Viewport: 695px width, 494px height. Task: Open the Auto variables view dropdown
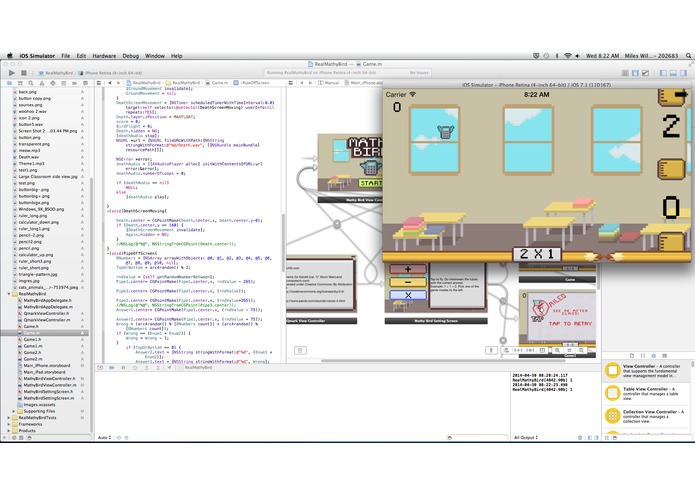coord(105,437)
